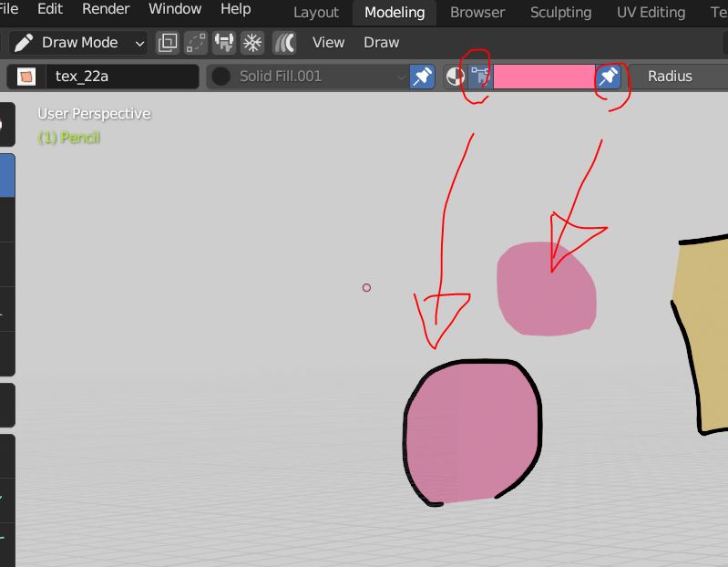728x567 pixels.
Task: Click the tex_22a brush name field
Action: pyautogui.click(x=123, y=77)
